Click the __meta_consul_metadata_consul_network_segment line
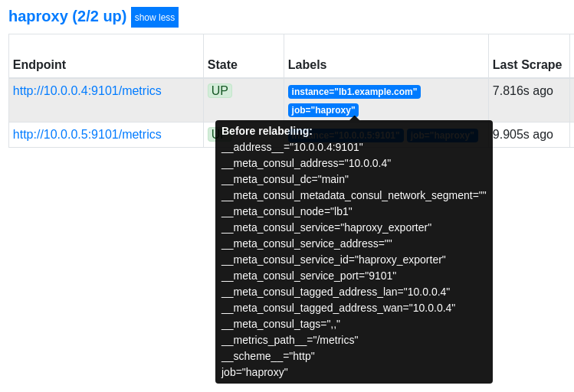The width and height of the screenshot is (574, 392). [x=353, y=195]
